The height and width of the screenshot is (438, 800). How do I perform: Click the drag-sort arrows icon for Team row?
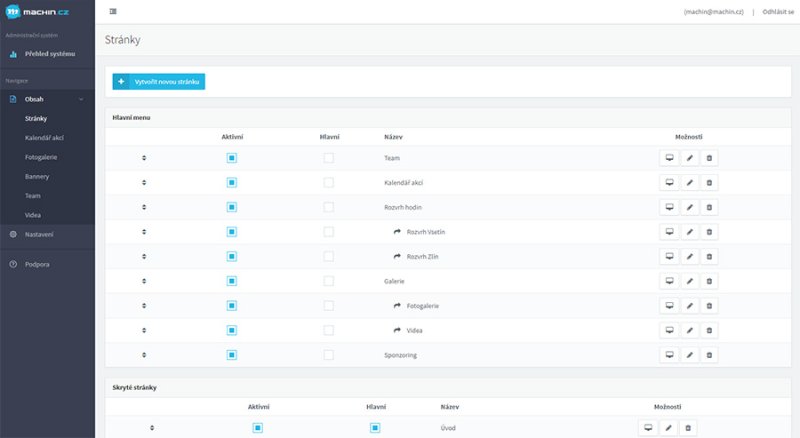click(x=144, y=158)
